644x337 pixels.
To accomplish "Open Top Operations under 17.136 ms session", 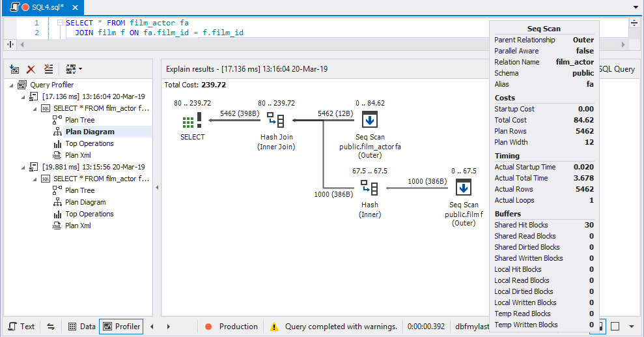I will coord(89,143).
